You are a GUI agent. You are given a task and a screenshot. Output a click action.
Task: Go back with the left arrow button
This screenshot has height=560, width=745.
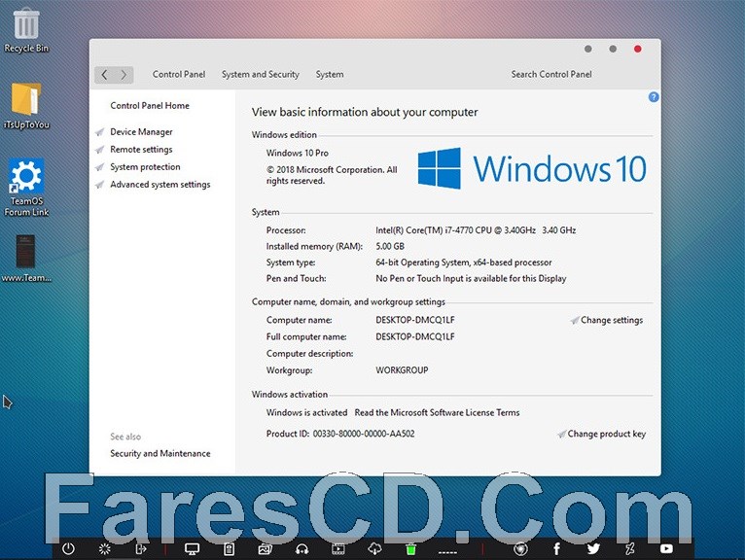[x=104, y=74]
